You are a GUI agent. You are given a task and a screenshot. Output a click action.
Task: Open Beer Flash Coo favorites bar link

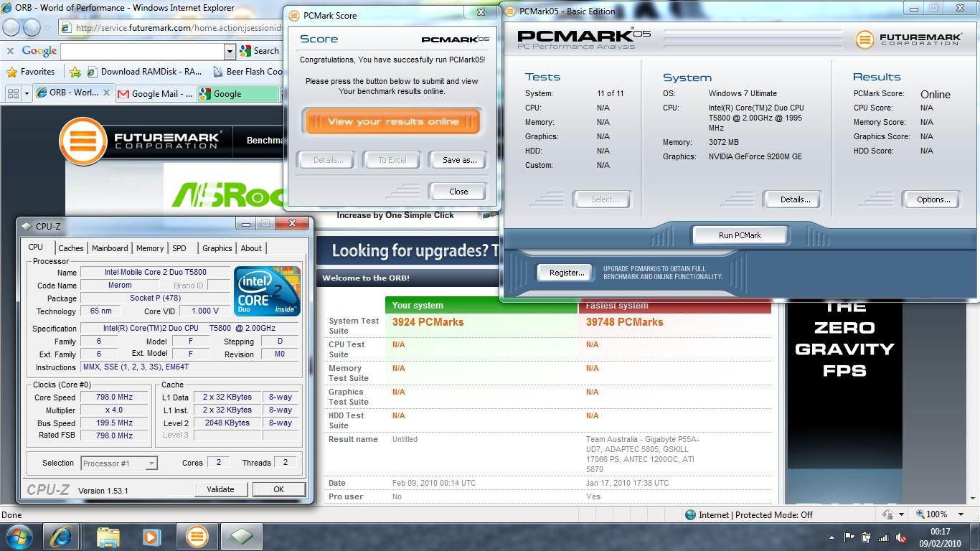coord(248,72)
